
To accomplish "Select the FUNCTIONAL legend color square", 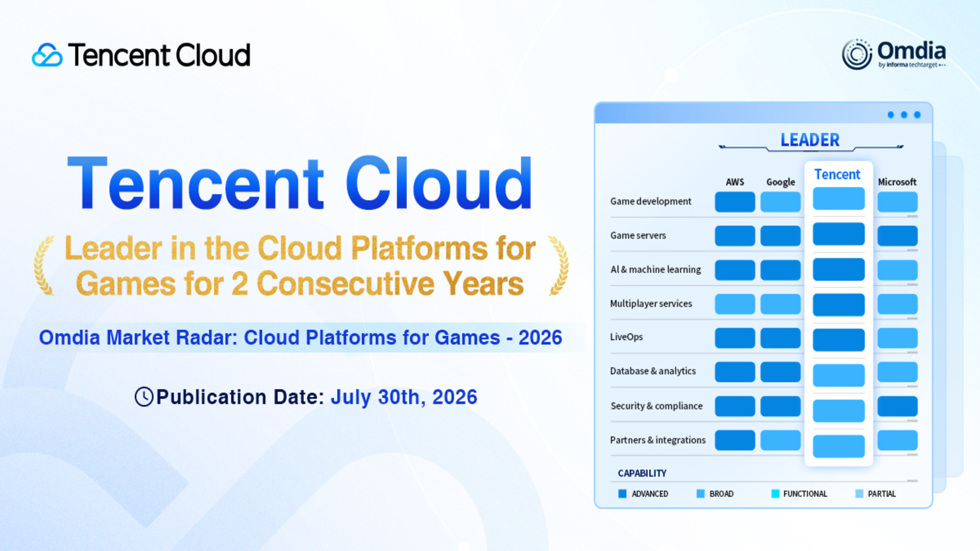I will click(775, 494).
